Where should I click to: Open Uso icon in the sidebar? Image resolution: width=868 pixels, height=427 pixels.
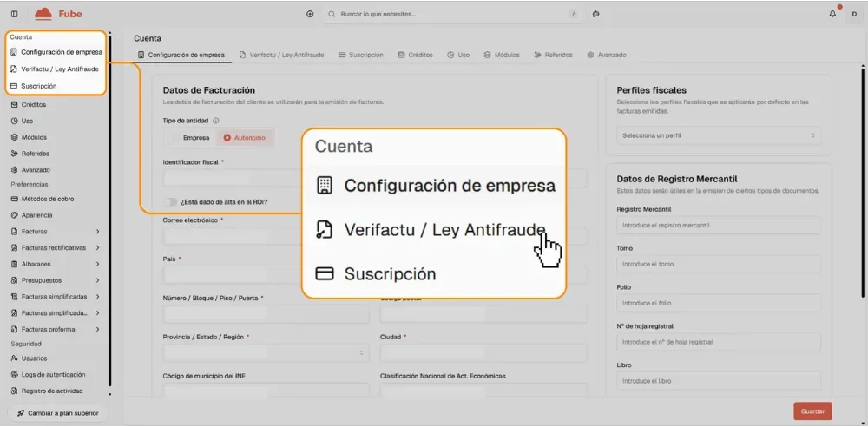point(15,121)
